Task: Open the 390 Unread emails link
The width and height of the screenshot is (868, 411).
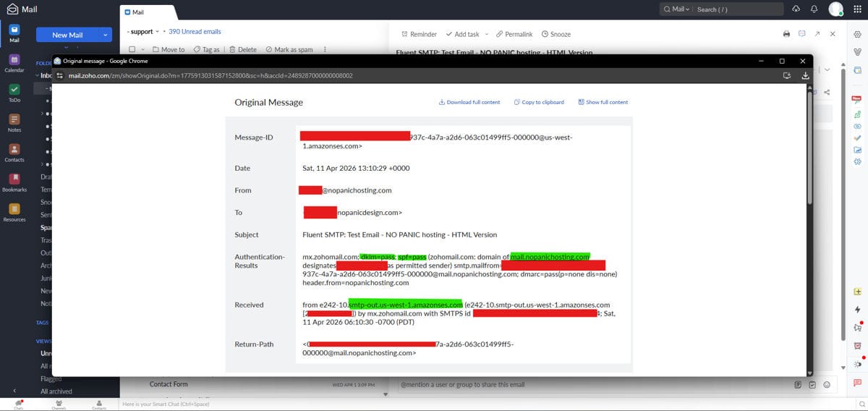Action: click(195, 32)
